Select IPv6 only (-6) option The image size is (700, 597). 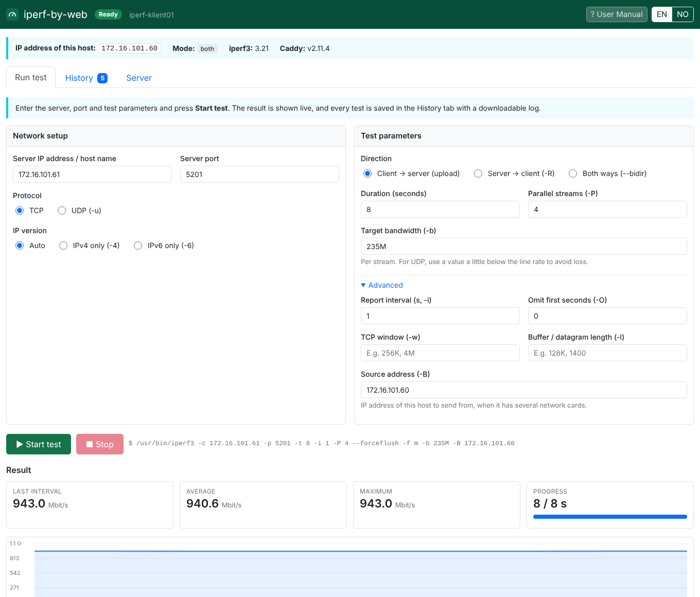(x=138, y=245)
